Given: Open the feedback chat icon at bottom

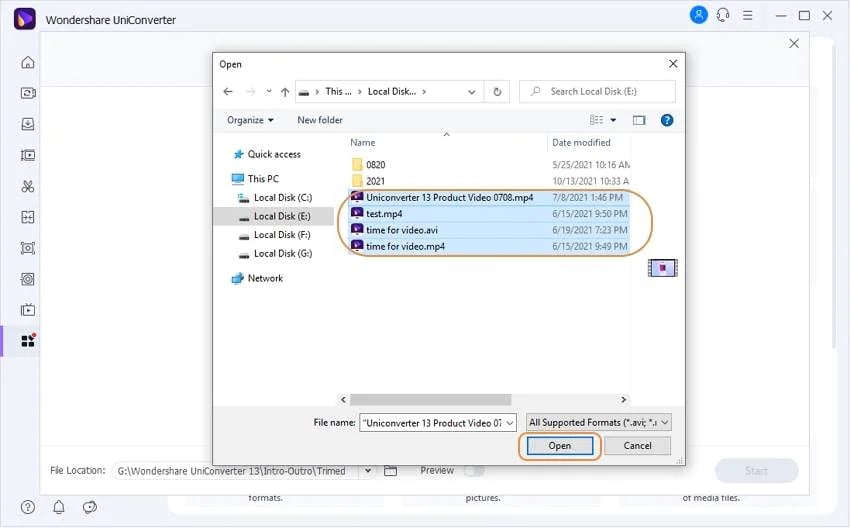Looking at the screenshot, I should [89, 507].
